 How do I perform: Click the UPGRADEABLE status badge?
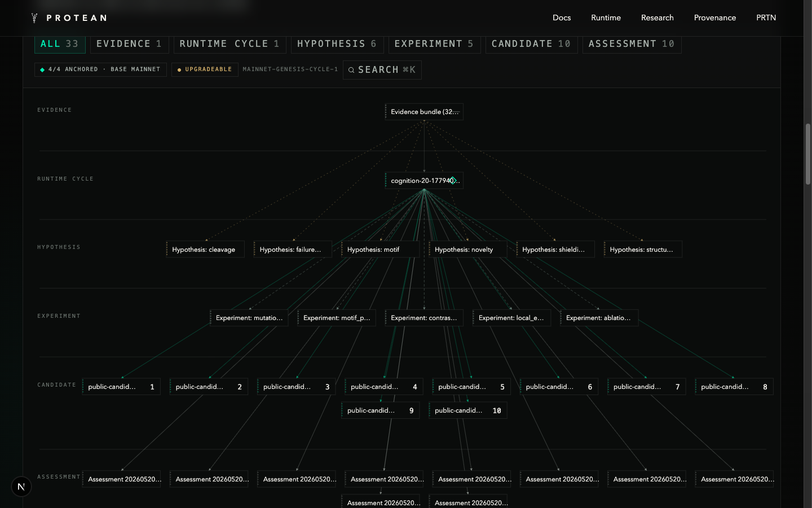pyautogui.click(x=205, y=69)
